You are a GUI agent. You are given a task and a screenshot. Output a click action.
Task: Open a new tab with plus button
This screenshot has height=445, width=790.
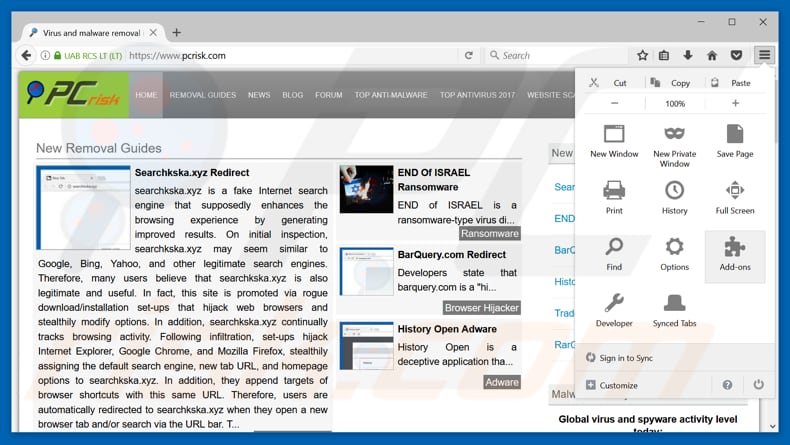176,33
